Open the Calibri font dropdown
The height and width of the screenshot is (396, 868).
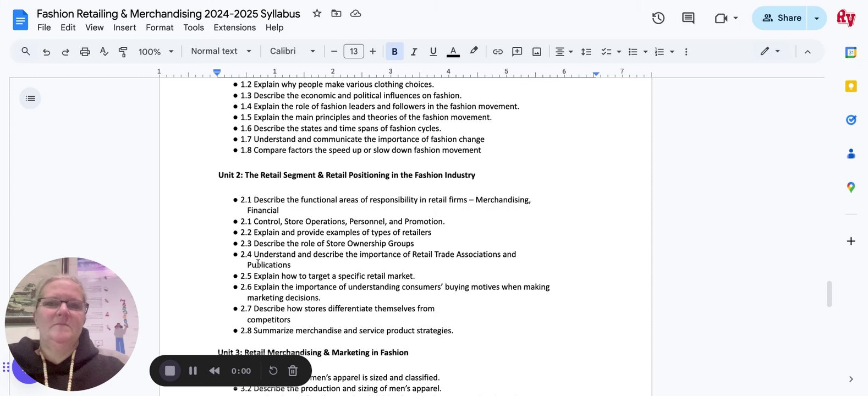(293, 51)
